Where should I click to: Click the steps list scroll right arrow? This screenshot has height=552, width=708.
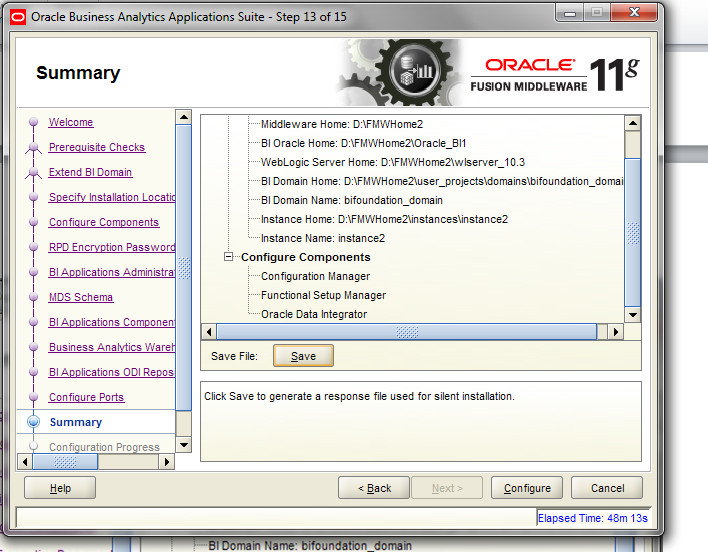pos(167,462)
